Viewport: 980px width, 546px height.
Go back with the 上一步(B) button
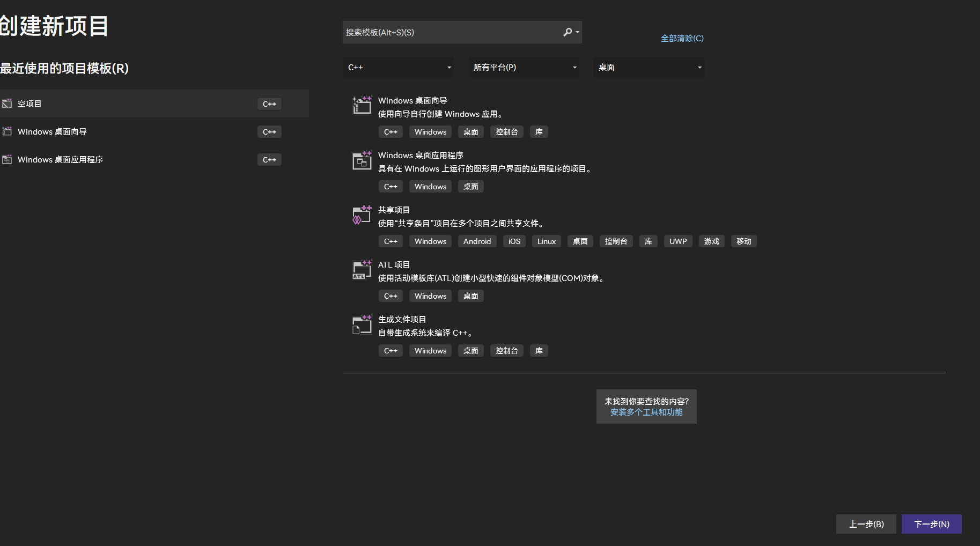[x=866, y=524]
